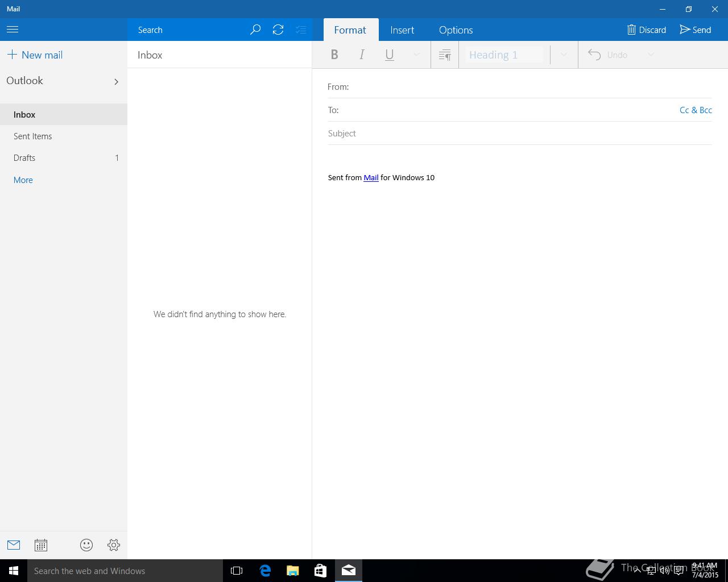Open Mail settings gear
The width and height of the screenshot is (728, 582).
tap(114, 545)
